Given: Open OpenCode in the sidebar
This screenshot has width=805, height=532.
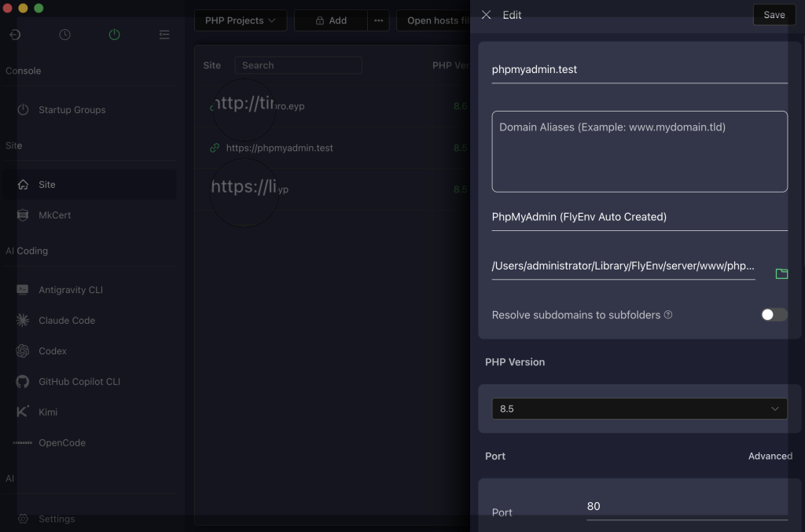Looking at the screenshot, I should point(90,443).
